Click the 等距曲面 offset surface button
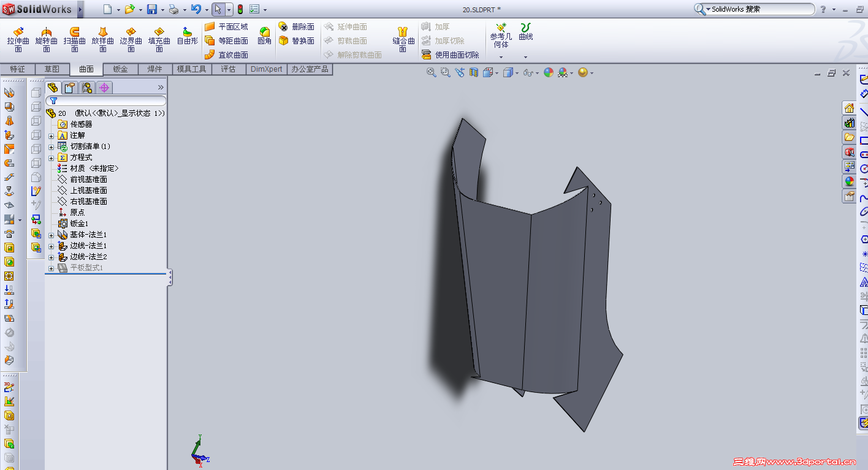Viewport: 868px width, 470px height. [x=226, y=41]
